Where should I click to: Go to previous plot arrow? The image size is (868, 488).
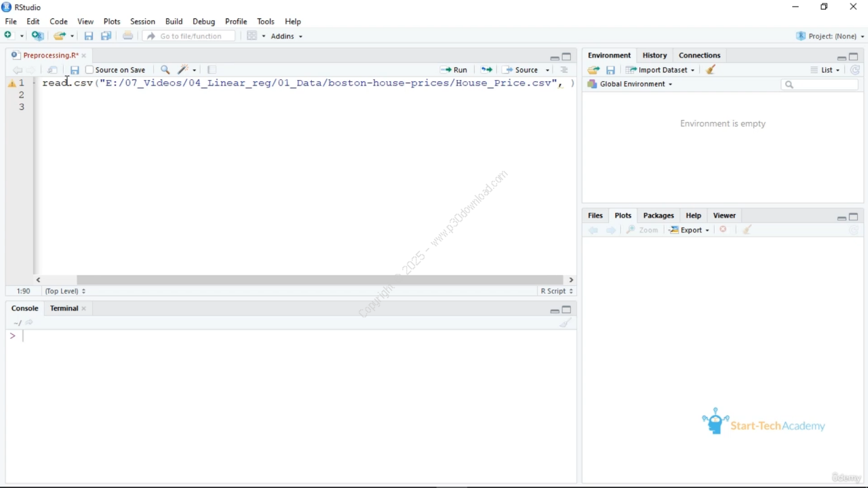[593, 230]
